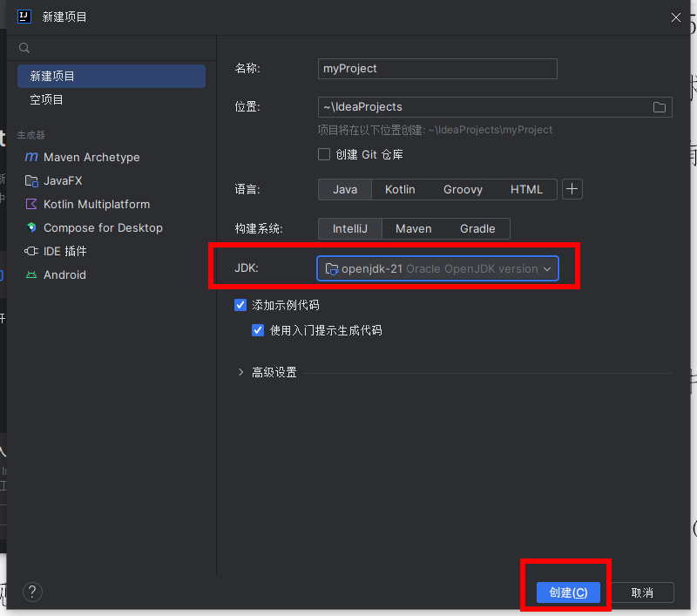Click the 名称 field containing myProject
This screenshot has height=616, width=697.
[437, 69]
